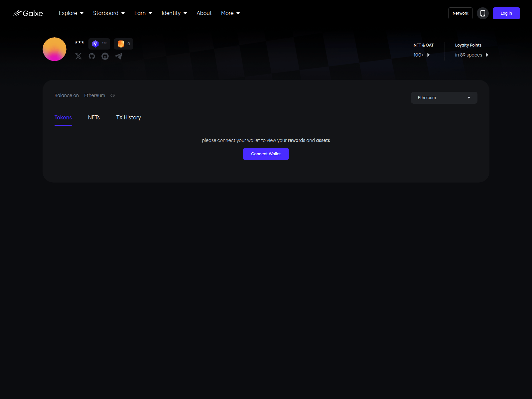This screenshot has width=532, height=399.
Task: Click the purple V shield badge
Action: 99,44
